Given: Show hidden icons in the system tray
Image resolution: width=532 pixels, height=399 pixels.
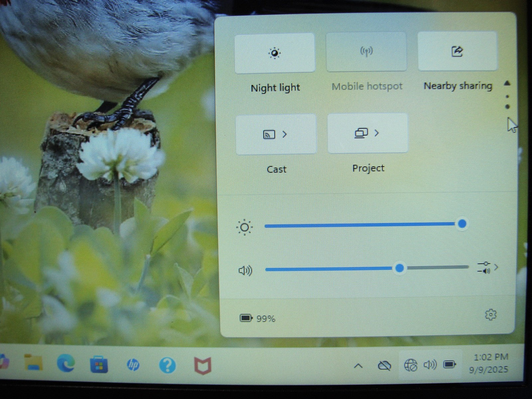Looking at the screenshot, I should pyautogui.click(x=358, y=366).
